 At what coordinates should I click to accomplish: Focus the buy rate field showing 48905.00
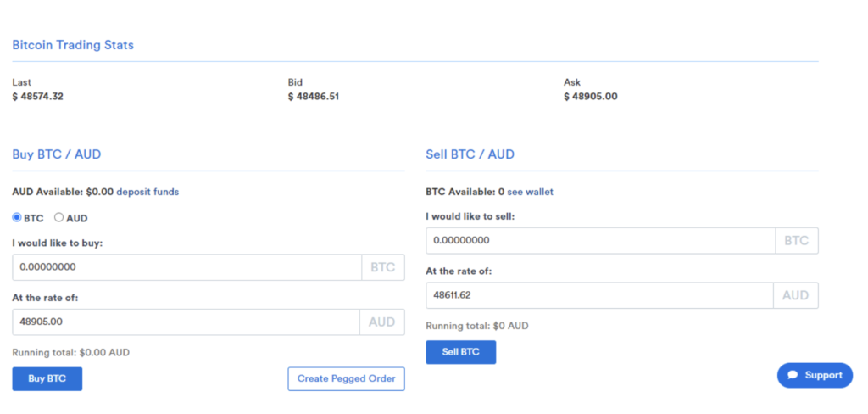(186, 322)
